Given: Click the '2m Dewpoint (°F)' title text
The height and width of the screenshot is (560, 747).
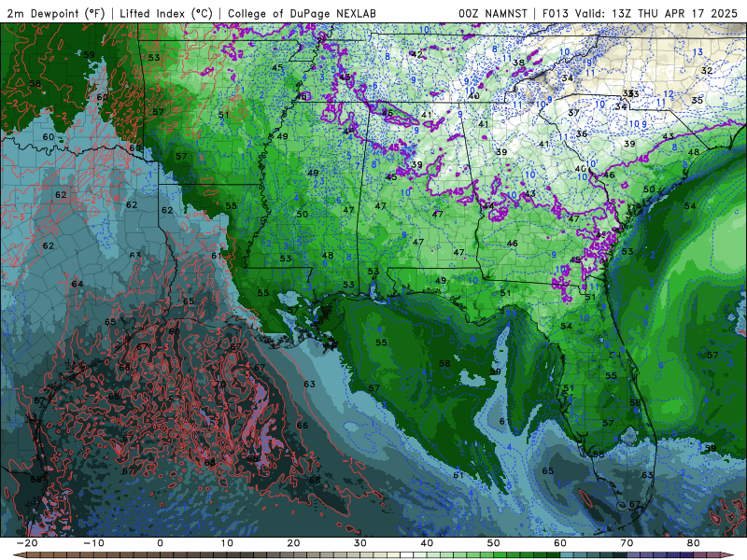Looking at the screenshot, I should (x=56, y=13).
